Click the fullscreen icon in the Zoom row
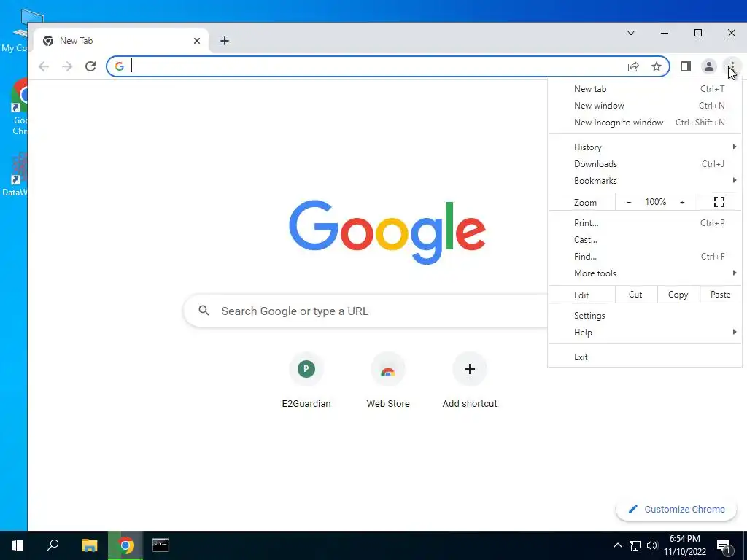Viewport: 747px width, 560px height. [719, 202]
